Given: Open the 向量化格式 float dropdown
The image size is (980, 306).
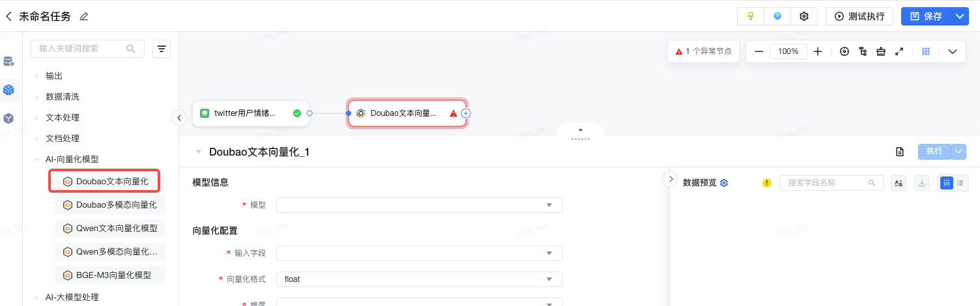Looking at the screenshot, I should (419, 279).
